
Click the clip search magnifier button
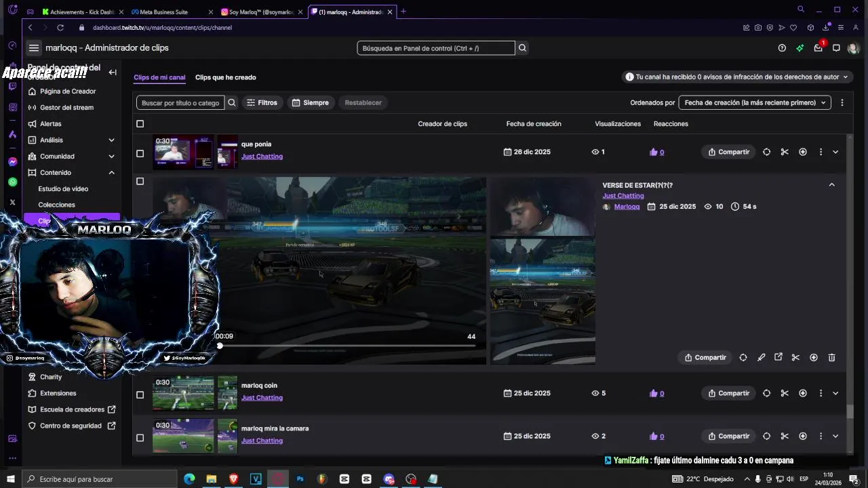[232, 103]
